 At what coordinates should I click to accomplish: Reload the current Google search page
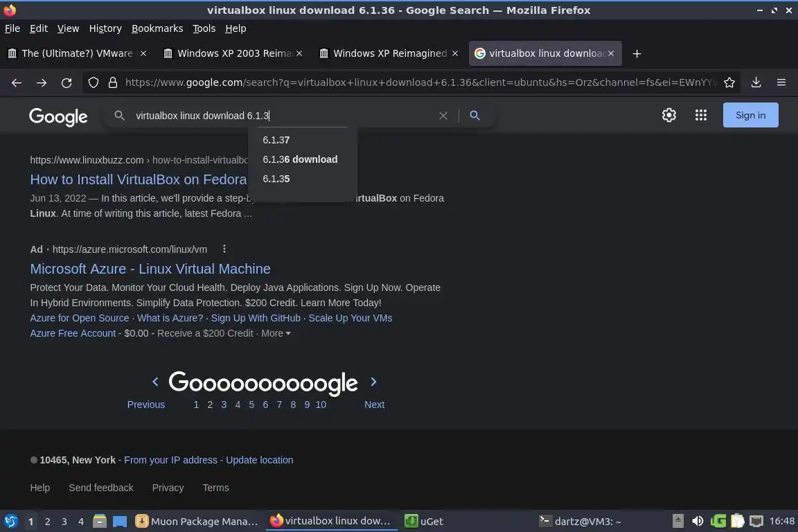click(66, 82)
